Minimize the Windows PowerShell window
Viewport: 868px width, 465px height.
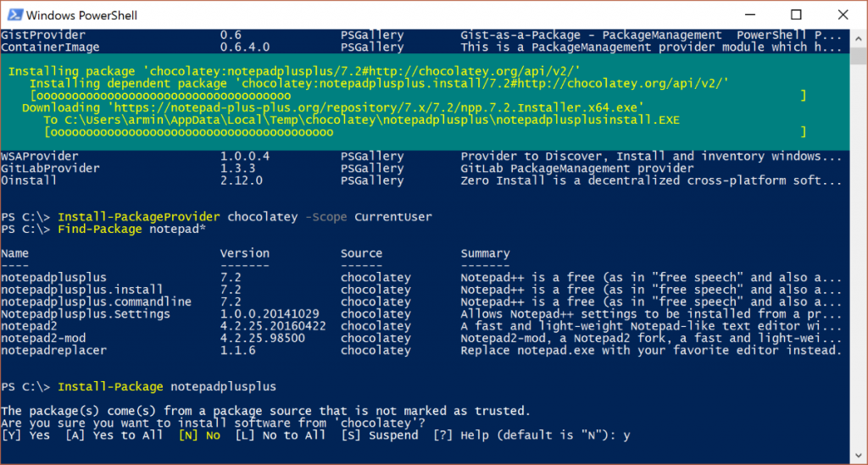750,15
